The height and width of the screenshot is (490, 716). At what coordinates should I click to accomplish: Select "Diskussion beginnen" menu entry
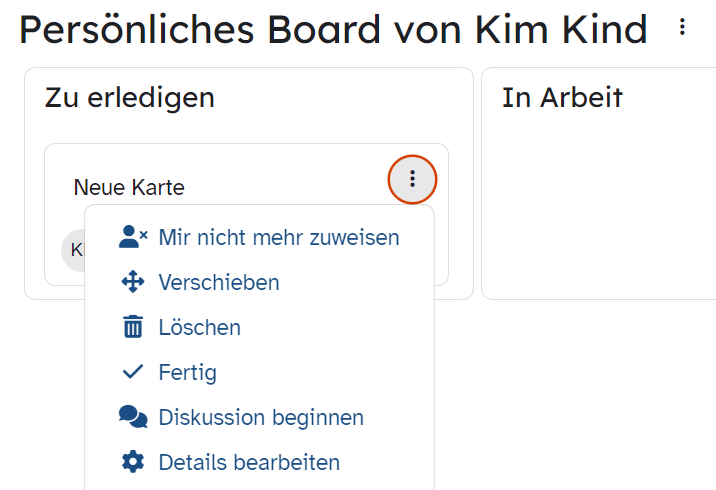point(259,417)
